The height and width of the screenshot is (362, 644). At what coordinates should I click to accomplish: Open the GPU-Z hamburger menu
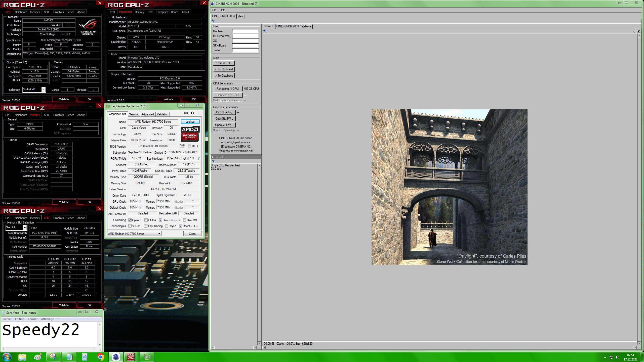(x=199, y=113)
